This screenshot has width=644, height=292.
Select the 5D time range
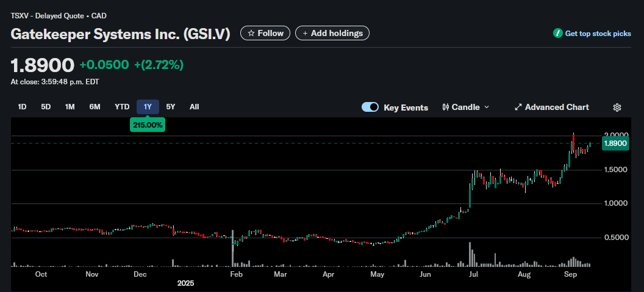[x=46, y=107]
